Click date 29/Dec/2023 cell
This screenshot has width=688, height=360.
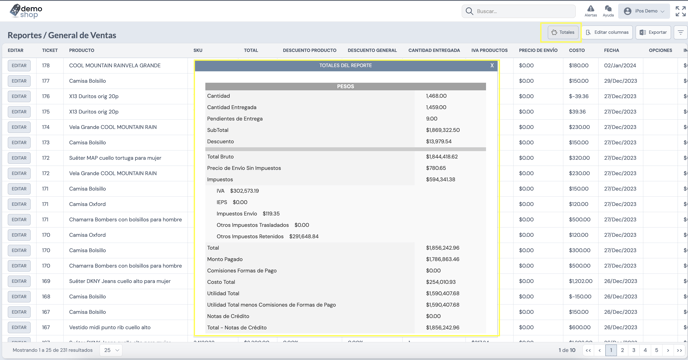pyautogui.click(x=620, y=81)
